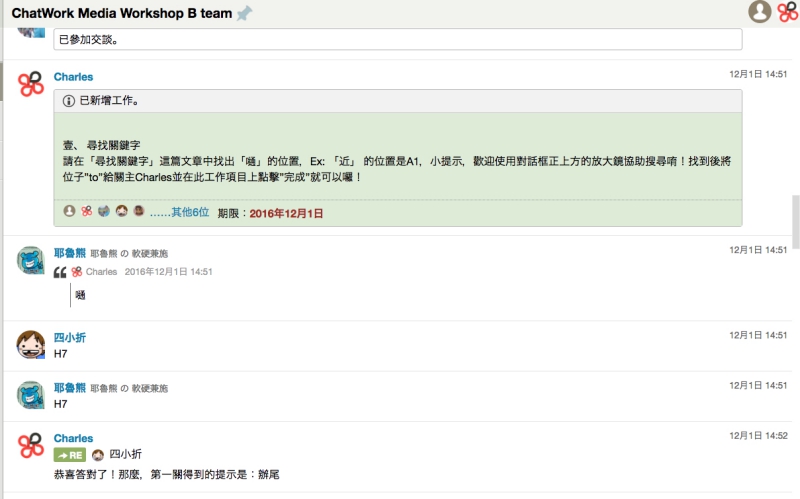Viewport: 800px width, 499px height.
Task: Click the pin icon beside the chat title
Action: click(244, 13)
